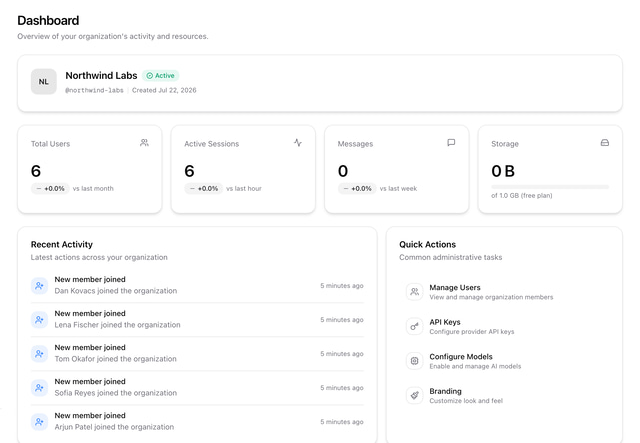Click the Storage card label
Image resolution: width=640 pixels, height=443 pixels.
click(x=505, y=144)
